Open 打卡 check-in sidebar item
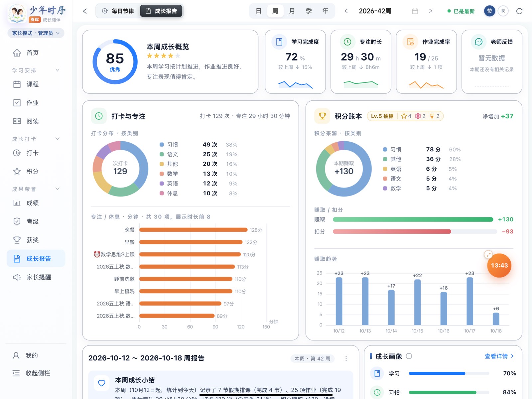 click(x=36, y=153)
